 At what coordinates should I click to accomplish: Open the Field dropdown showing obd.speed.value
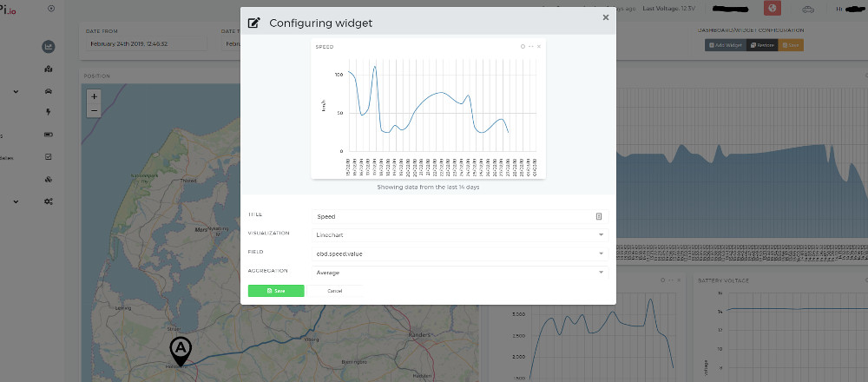pos(460,254)
